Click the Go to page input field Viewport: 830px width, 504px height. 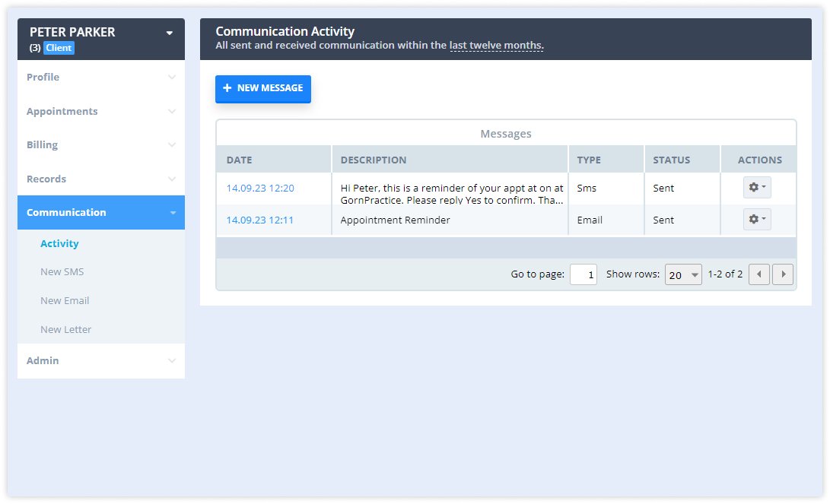(x=583, y=274)
